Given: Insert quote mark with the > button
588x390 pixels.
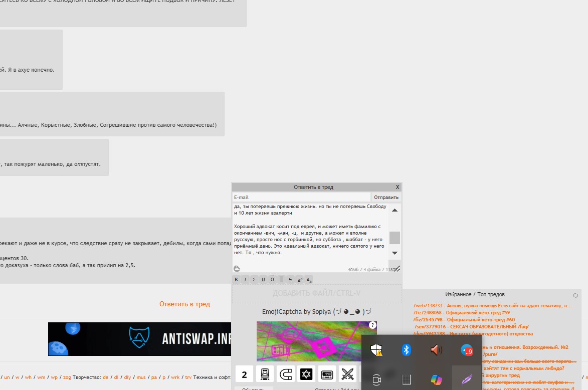Looking at the screenshot, I should pos(254,279).
